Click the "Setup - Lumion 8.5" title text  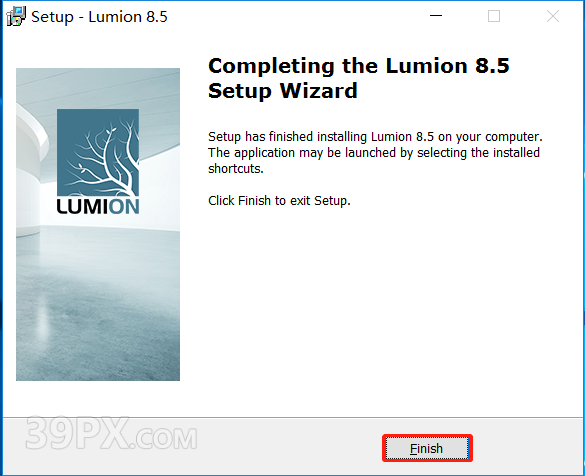point(99,17)
